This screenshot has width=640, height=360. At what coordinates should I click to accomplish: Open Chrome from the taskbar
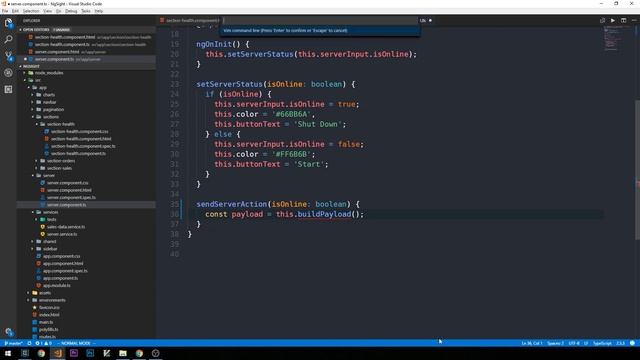(41, 353)
